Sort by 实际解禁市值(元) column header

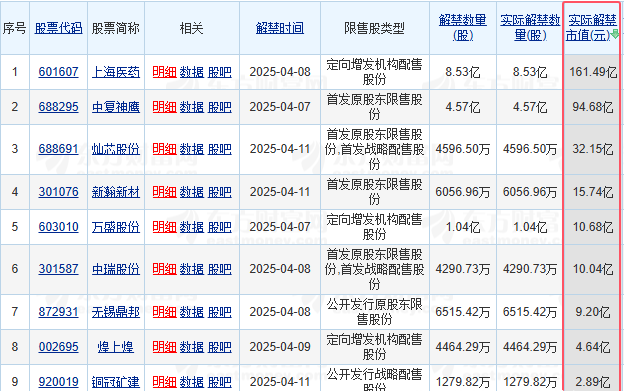click(x=592, y=28)
